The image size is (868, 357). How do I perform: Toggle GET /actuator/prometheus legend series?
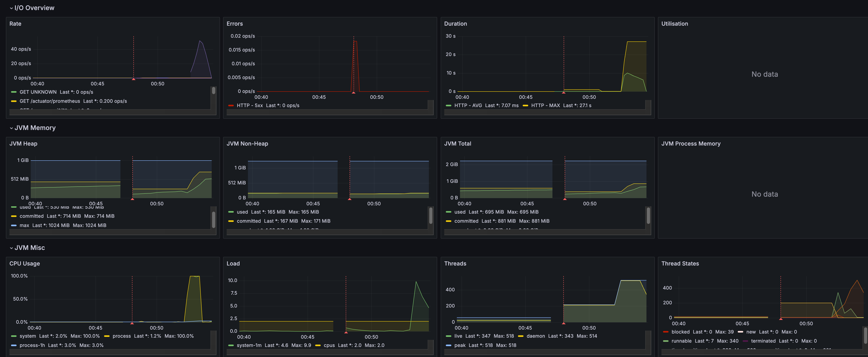pos(49,101)
